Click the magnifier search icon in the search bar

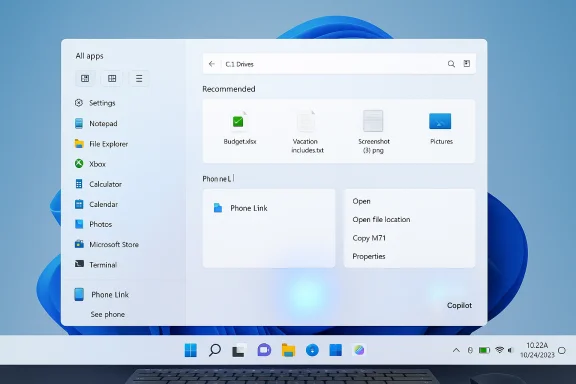451,64
